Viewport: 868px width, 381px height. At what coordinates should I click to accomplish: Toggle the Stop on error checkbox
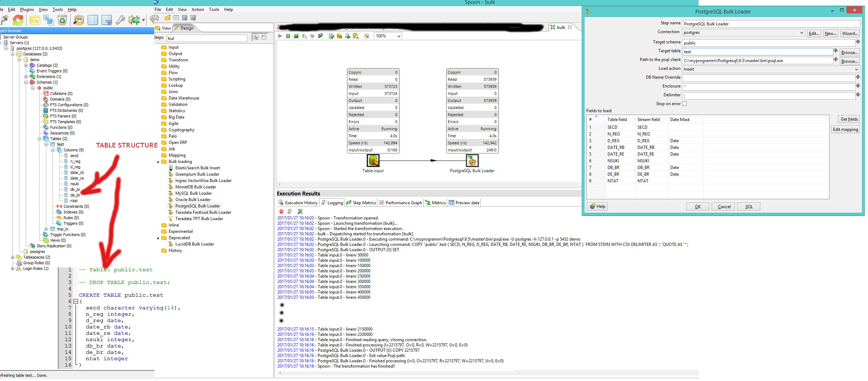coord(684,104)
